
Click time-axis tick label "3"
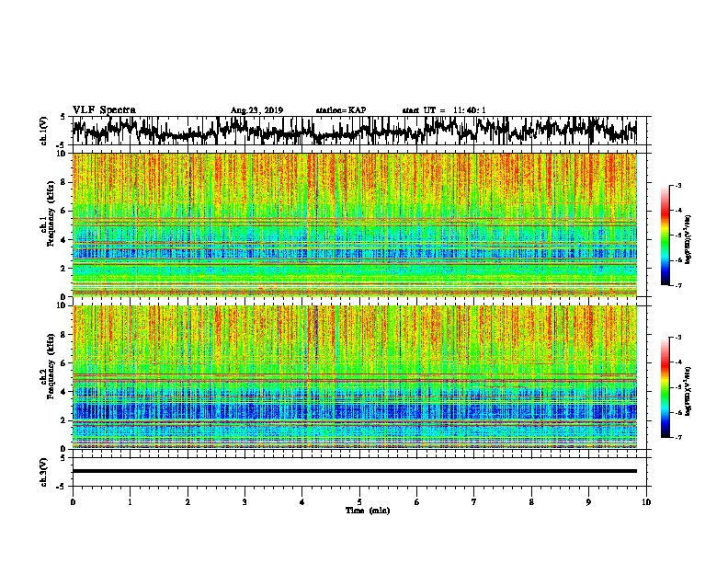(245, 502)
